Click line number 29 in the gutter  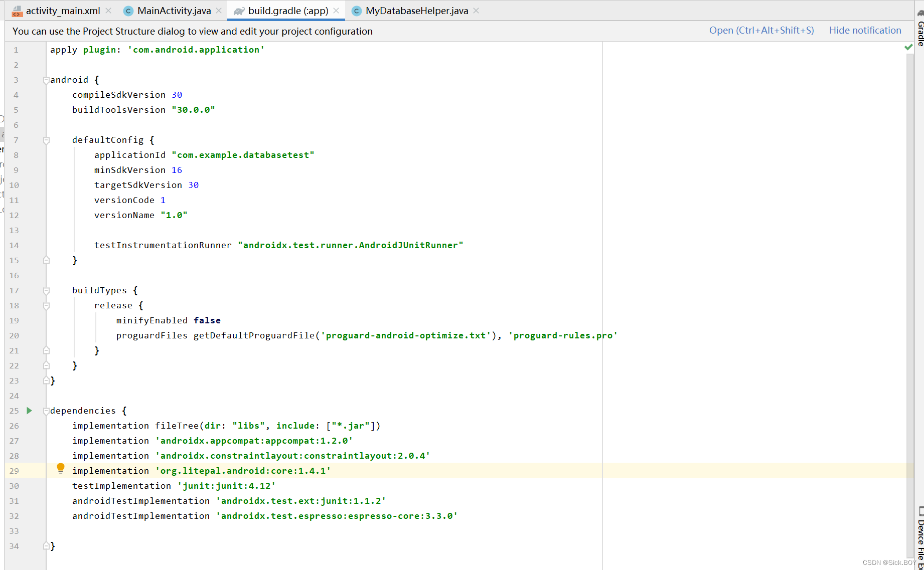pos(14,471)
